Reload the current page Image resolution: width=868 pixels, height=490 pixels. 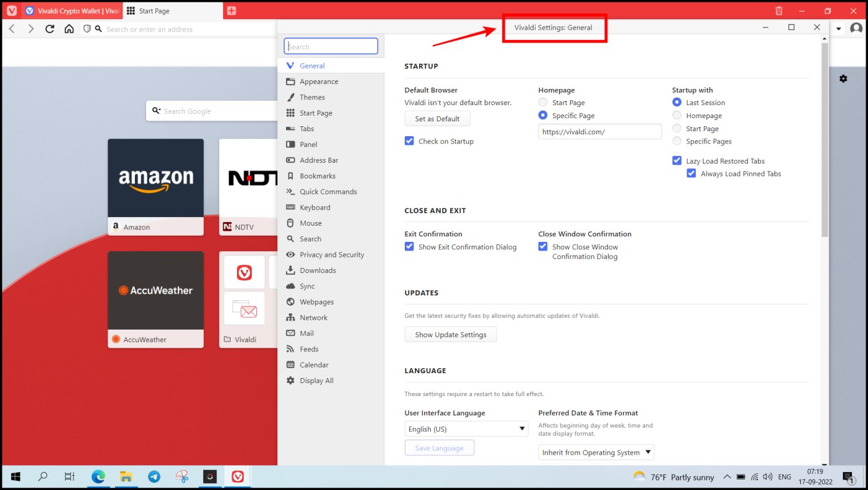click(x=50, y=29)
